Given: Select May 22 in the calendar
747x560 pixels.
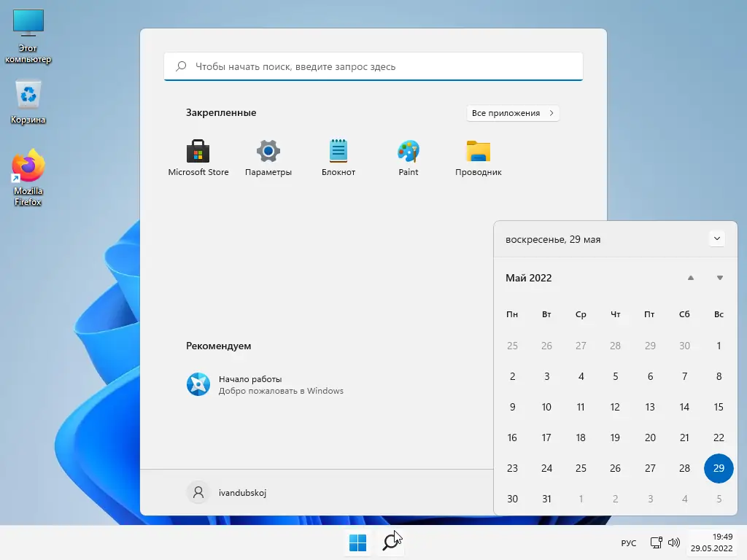Looking at the screenshot, I should click(x=719, y=437).
